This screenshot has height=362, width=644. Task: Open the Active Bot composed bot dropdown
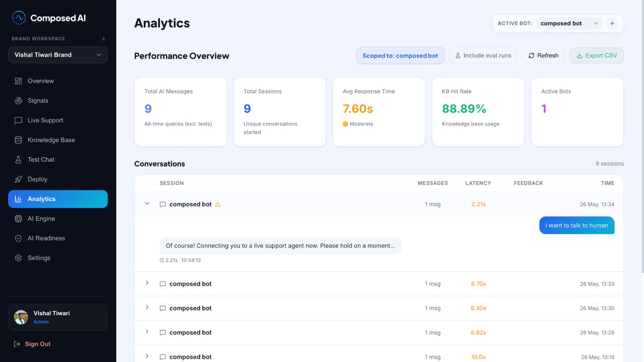pos(569,23)
